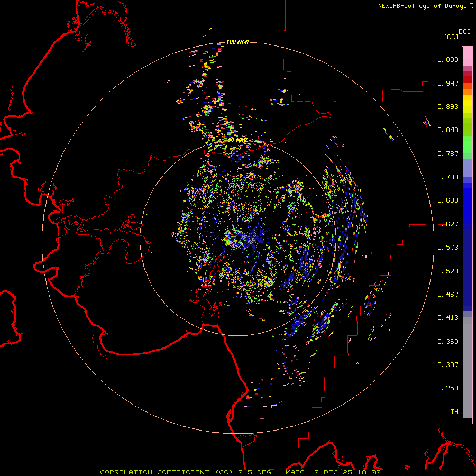Click the 50 NMI range ring label

pos(237,140)
